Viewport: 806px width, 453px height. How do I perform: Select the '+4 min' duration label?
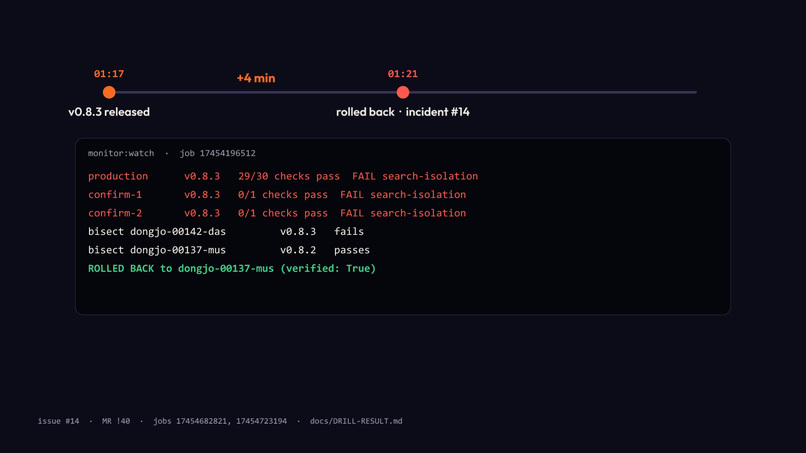click(x=256, y=78)
